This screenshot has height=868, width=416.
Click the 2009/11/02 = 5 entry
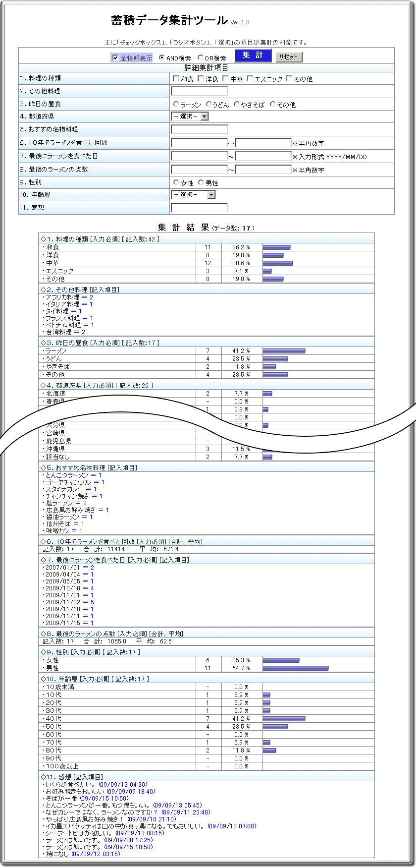point(68,602)
